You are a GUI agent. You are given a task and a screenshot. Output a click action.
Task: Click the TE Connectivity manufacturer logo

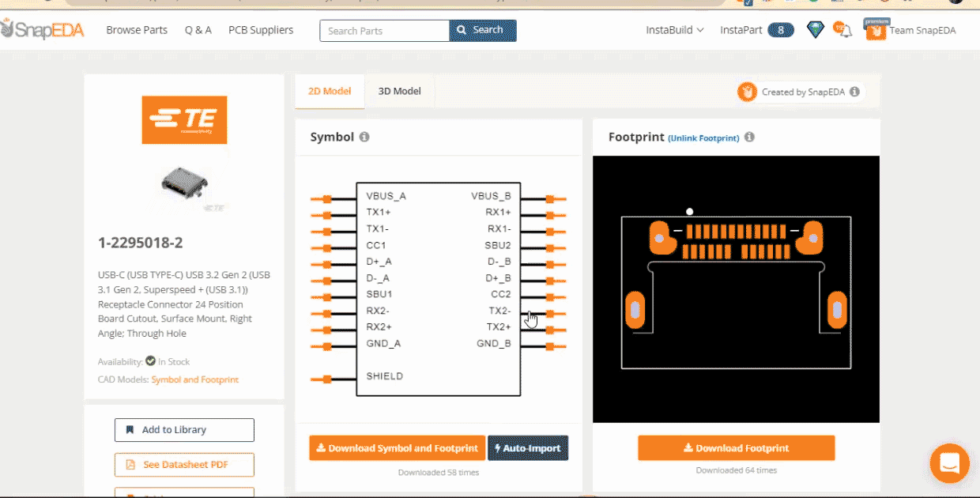click(x=184, y=120)
